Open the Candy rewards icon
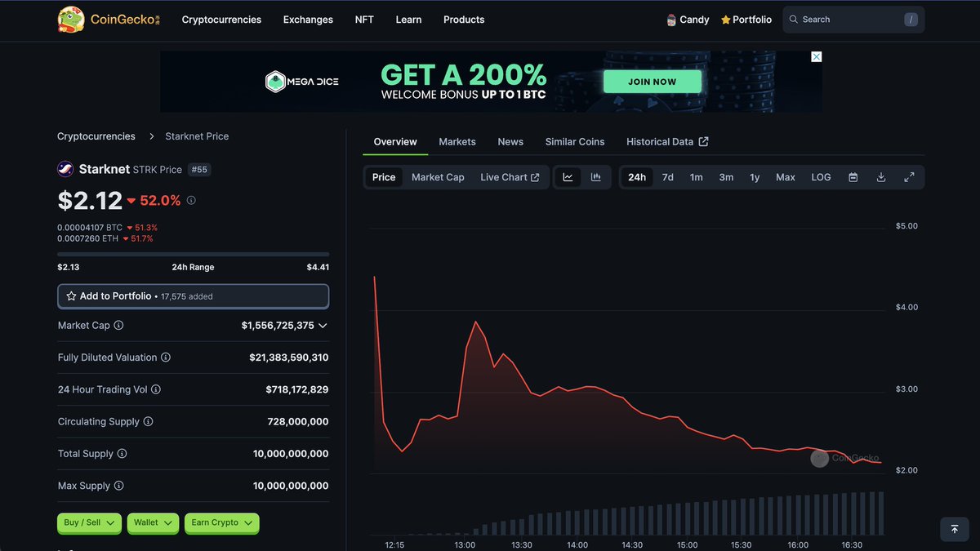This screenshot has height=551, width=980. tap(671, 20)
